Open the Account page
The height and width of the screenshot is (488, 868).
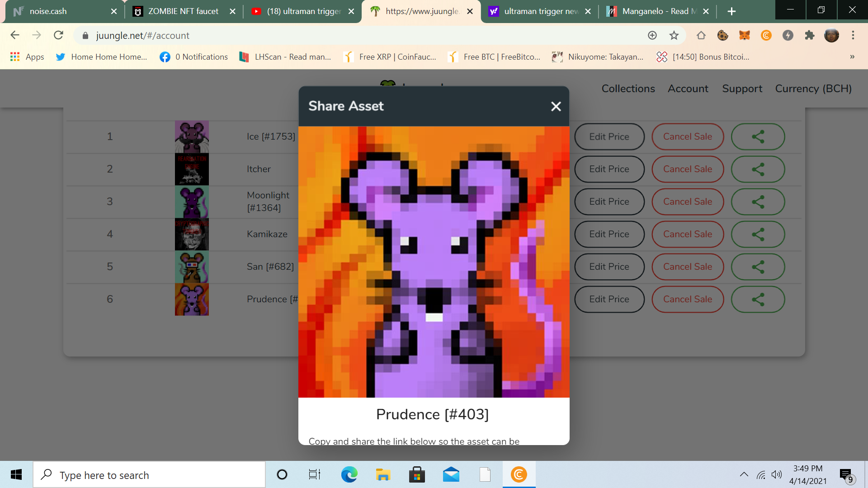point(688,89)
